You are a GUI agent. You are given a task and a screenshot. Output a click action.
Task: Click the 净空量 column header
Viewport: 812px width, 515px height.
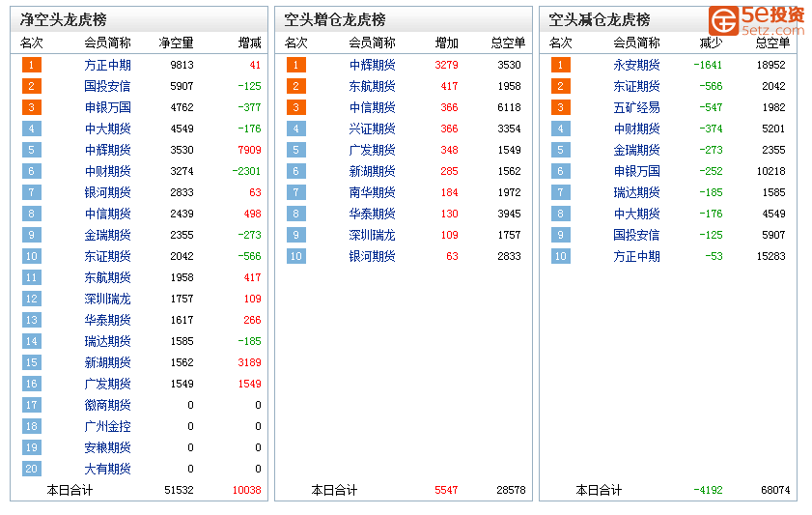[x=176, y=43]
